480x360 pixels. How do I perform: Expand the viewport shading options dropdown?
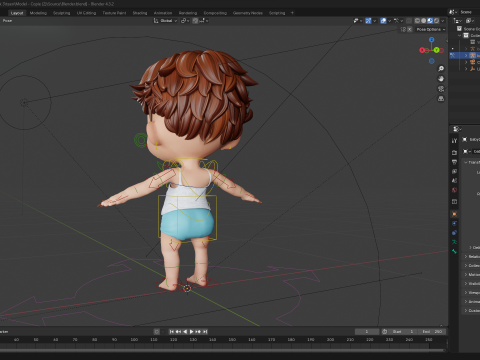[x=443, y=21]
